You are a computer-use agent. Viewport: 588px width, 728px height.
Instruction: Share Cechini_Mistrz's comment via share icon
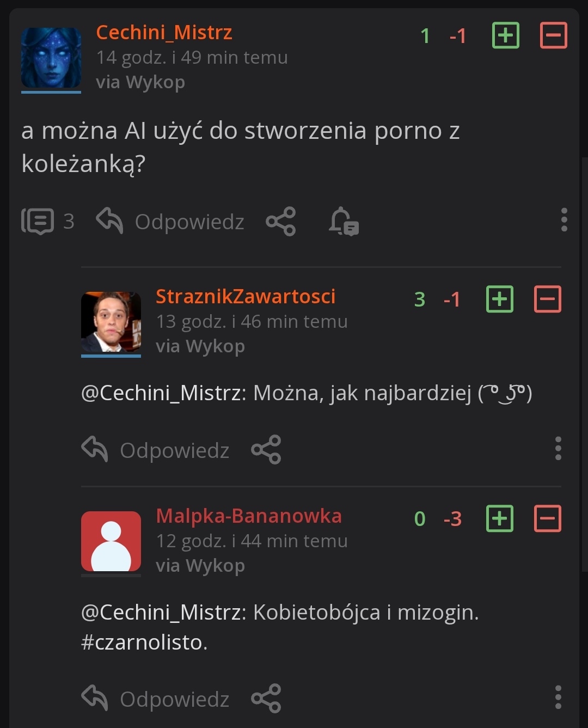pos(280,221)
